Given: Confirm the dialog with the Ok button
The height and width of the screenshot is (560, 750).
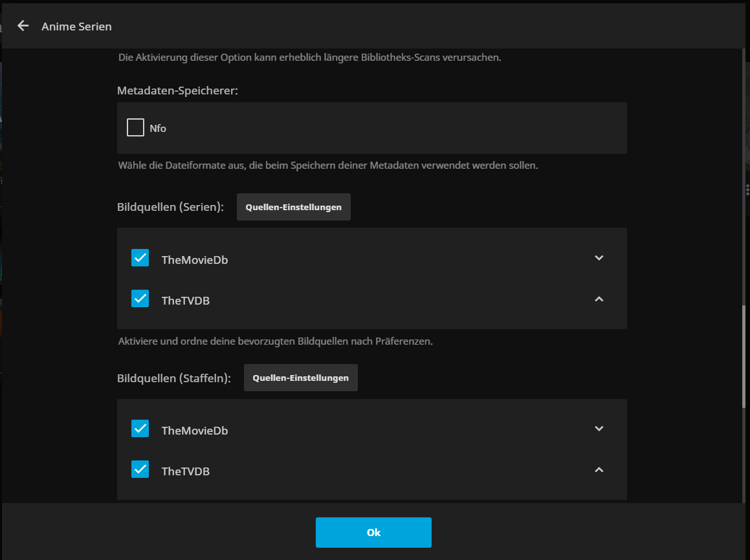Looking at the screenshot, I should (x=373, y=533).
